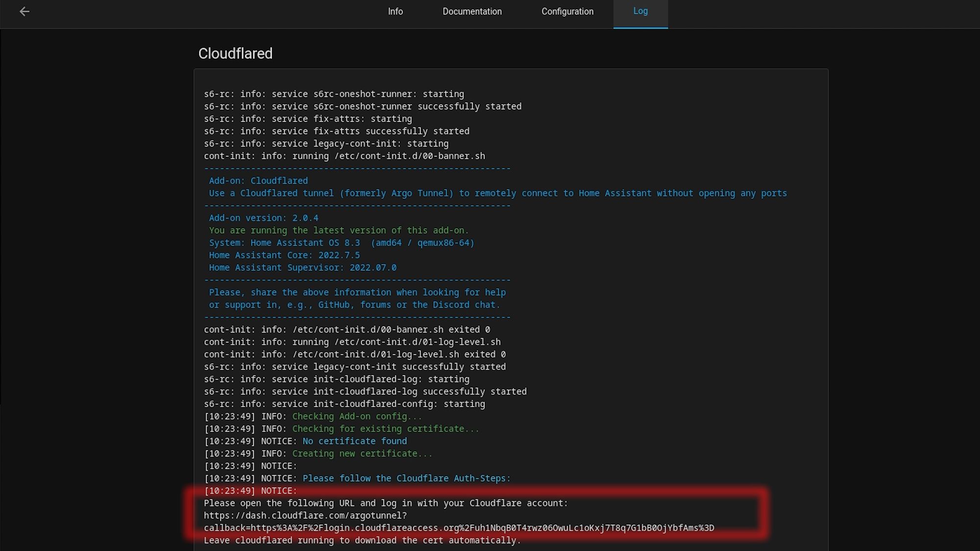Click 'or support in, e.g., GitHub' line
The height and width of the screenshot is (551, 980).
tap(354, 305)
